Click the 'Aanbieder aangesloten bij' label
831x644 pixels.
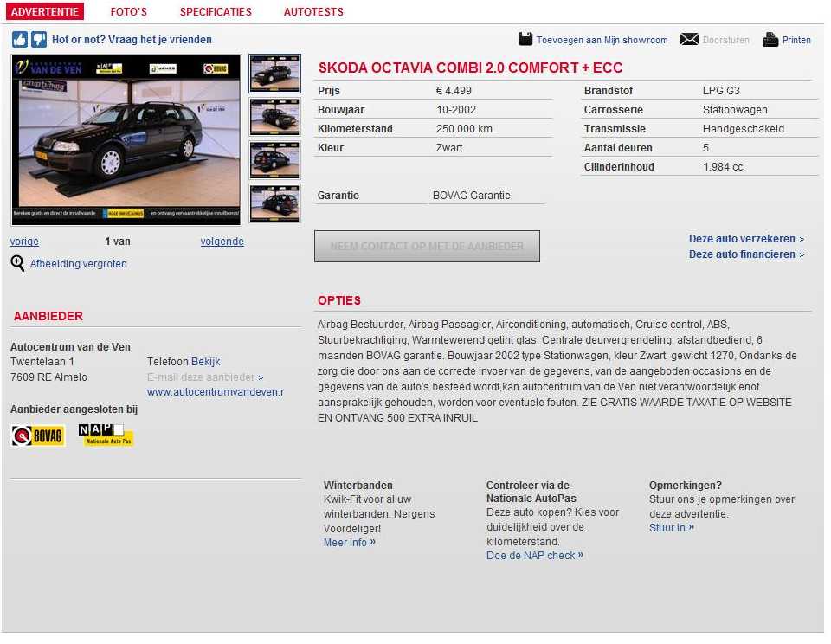coord(74,409)
